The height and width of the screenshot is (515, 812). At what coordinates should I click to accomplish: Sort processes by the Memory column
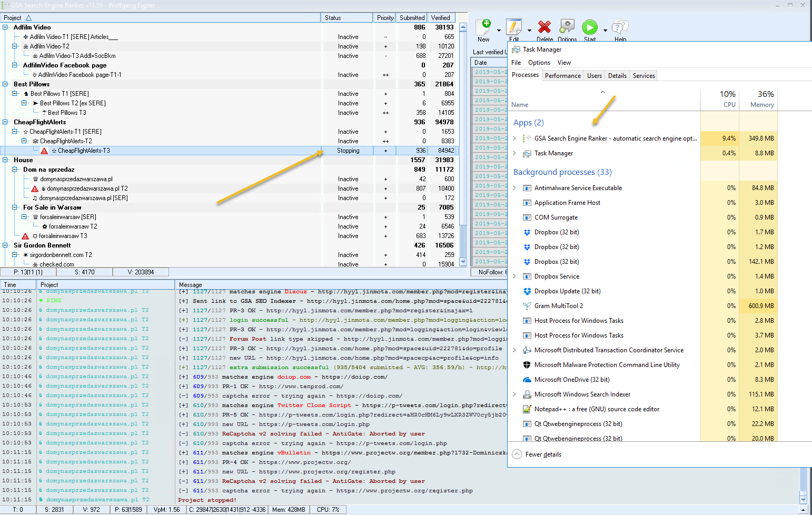click(758, 99)
